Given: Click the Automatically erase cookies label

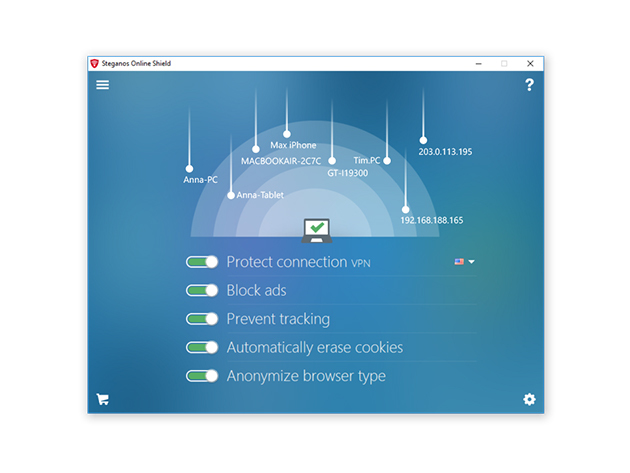Looking at the screenshot, I should [x=315, y=347].
